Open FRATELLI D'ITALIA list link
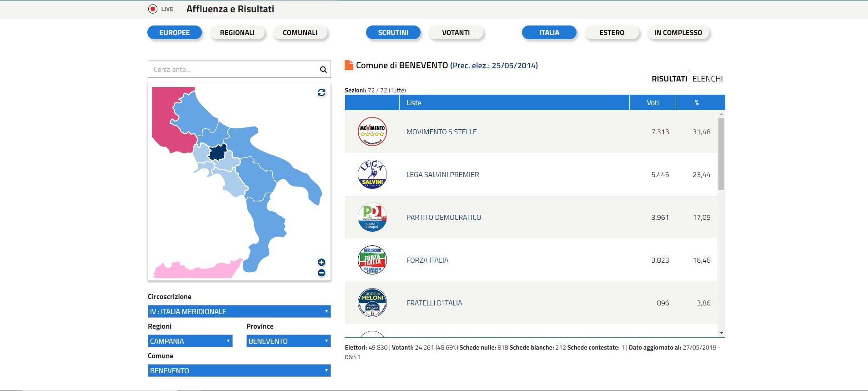The image size is (868, 391). point(434,303)
